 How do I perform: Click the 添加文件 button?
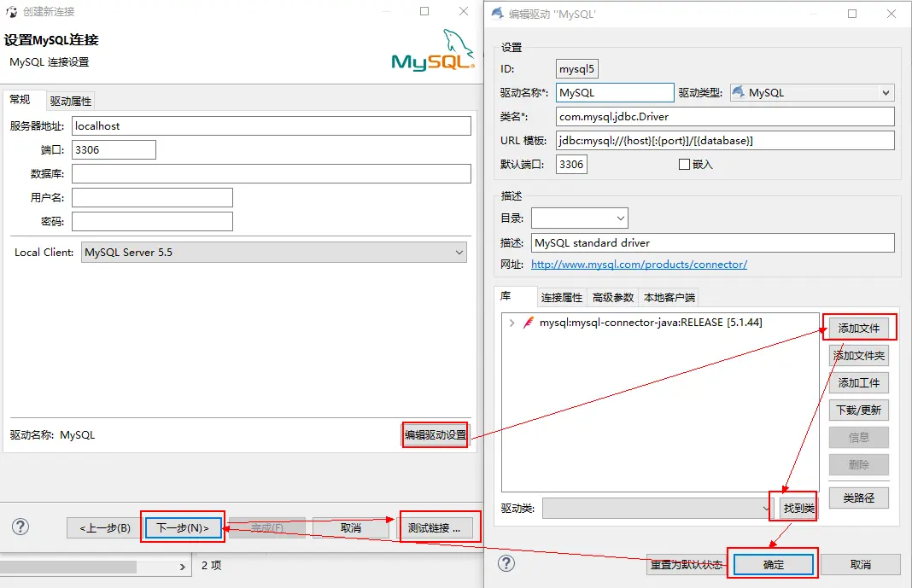859,329
